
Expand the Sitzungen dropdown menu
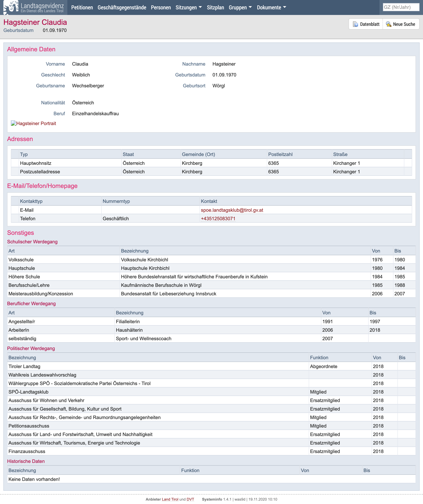coord(189,7)
